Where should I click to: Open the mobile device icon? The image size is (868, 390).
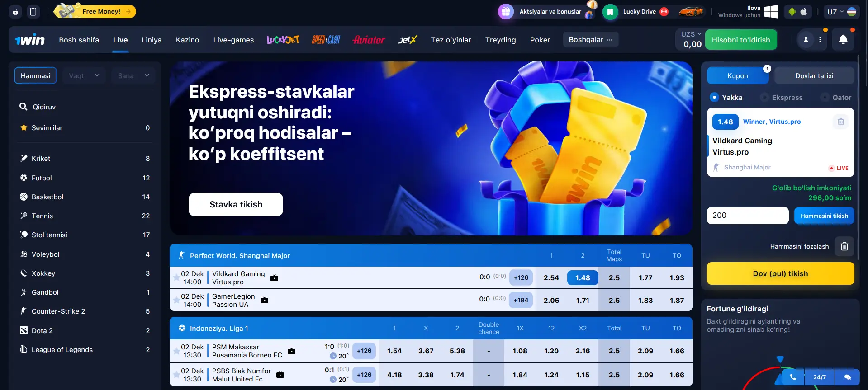[33, 12]
